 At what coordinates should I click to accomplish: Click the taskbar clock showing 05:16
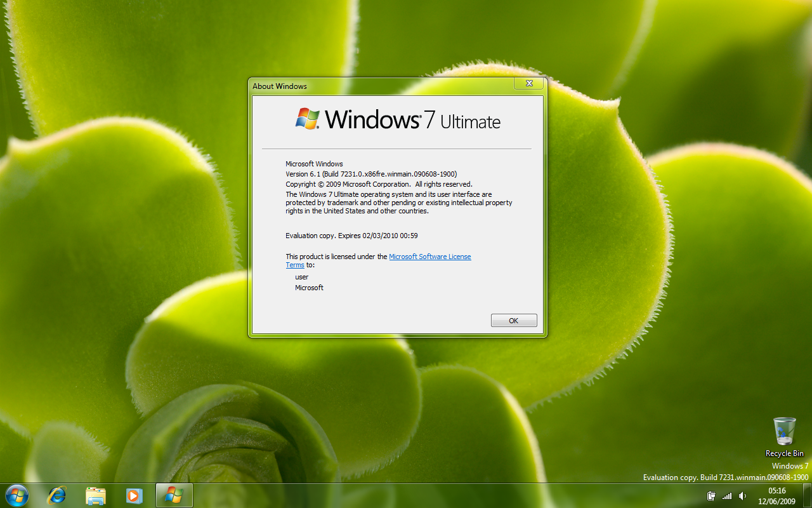click(777, 491)
